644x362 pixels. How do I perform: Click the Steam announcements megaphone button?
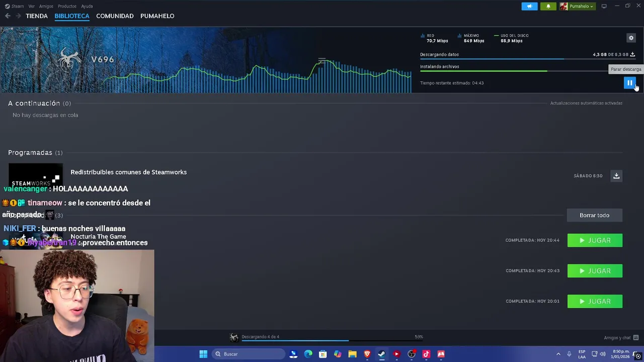pos(529,6)
